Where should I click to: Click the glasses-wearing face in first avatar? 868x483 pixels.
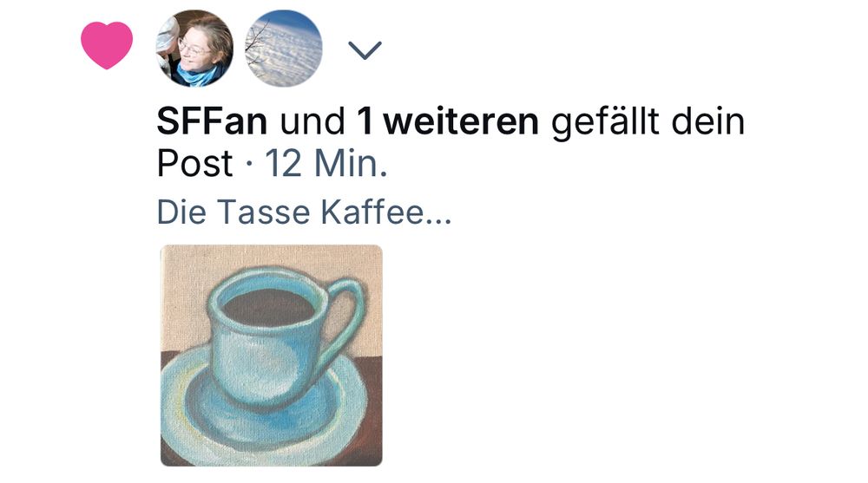(194, 49)
